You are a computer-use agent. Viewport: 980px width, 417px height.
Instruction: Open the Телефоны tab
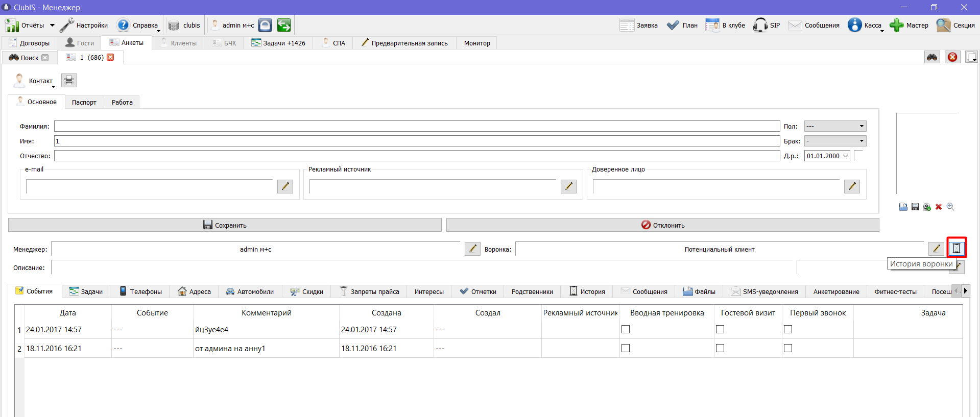pos(140,291)
